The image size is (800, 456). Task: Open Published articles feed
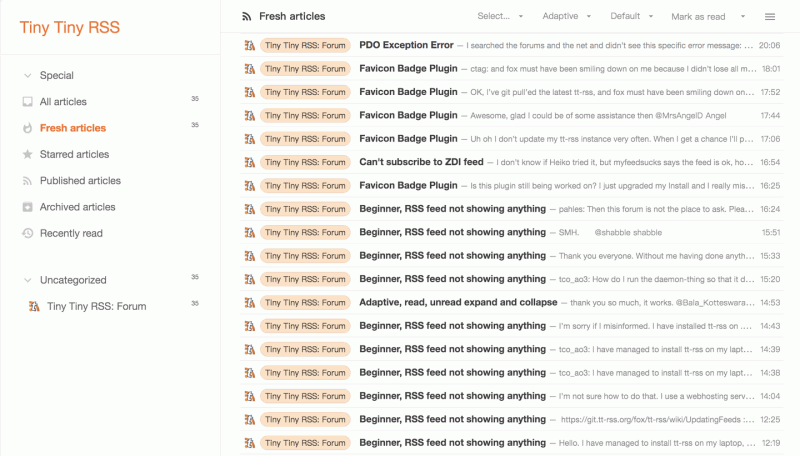pyautogui.click(x=81, y=181)
